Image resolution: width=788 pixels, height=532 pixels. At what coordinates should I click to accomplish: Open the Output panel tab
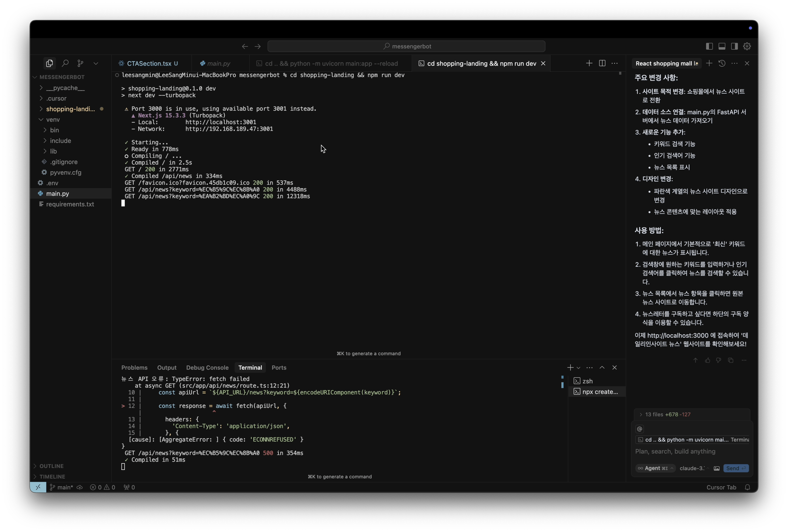(x=167, y=368)
